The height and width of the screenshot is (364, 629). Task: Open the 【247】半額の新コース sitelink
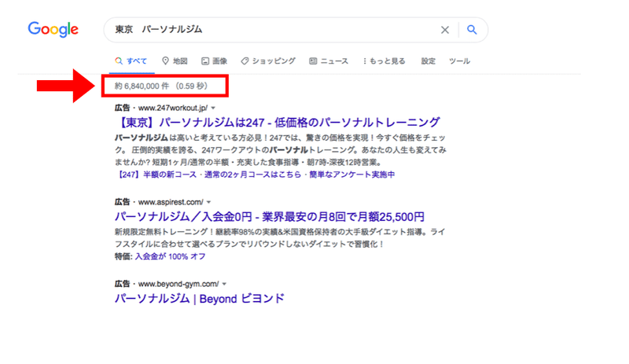pyautogui.click(x=156, y=175)
